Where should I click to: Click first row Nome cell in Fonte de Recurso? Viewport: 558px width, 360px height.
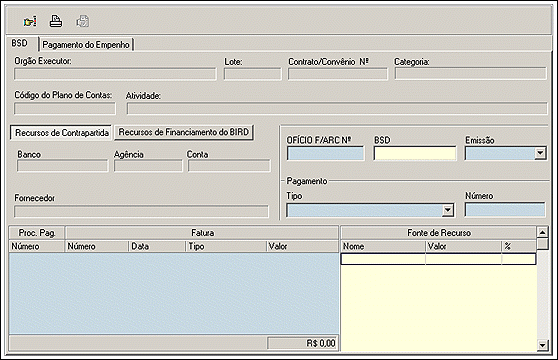(x=383, y=259)
